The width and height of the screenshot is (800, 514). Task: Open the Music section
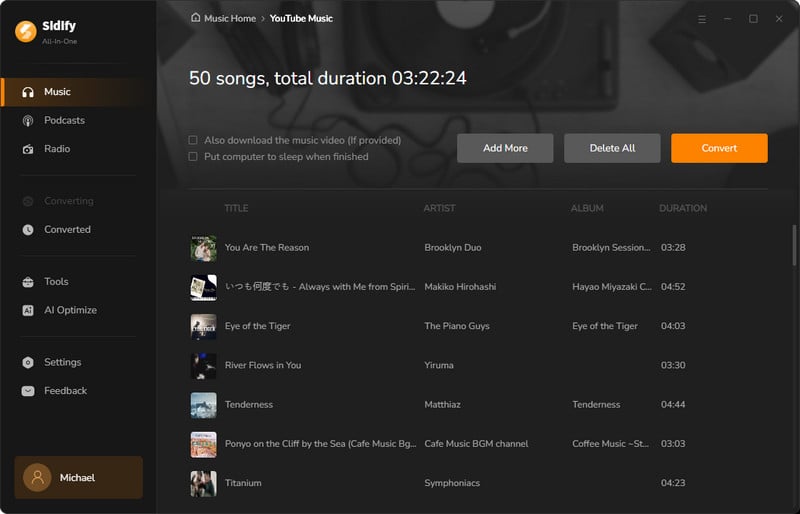tap(80, 92)
